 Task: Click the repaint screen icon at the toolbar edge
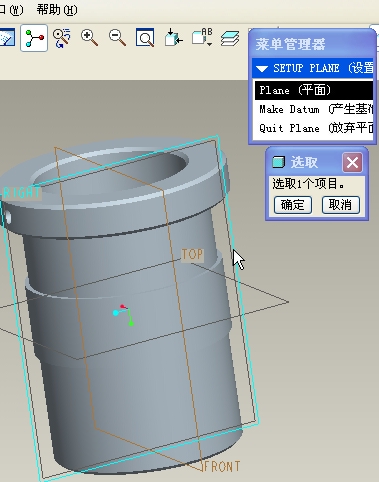coord(7,38)
